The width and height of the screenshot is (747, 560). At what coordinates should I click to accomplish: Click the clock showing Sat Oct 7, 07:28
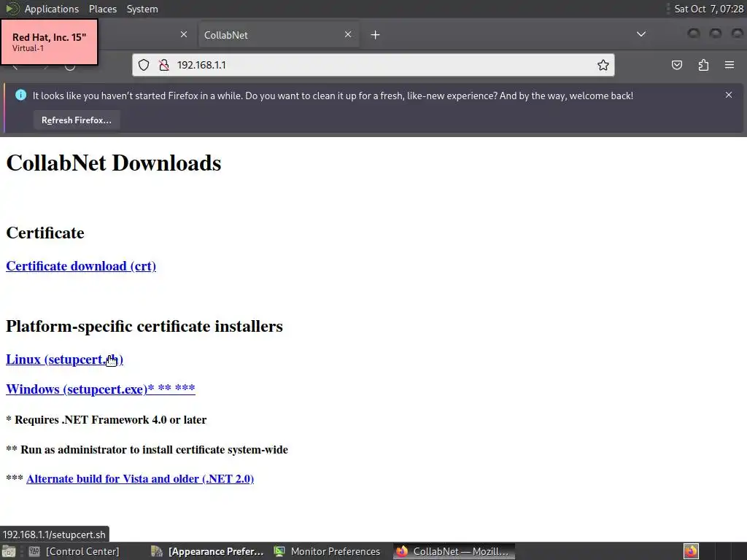708,9
